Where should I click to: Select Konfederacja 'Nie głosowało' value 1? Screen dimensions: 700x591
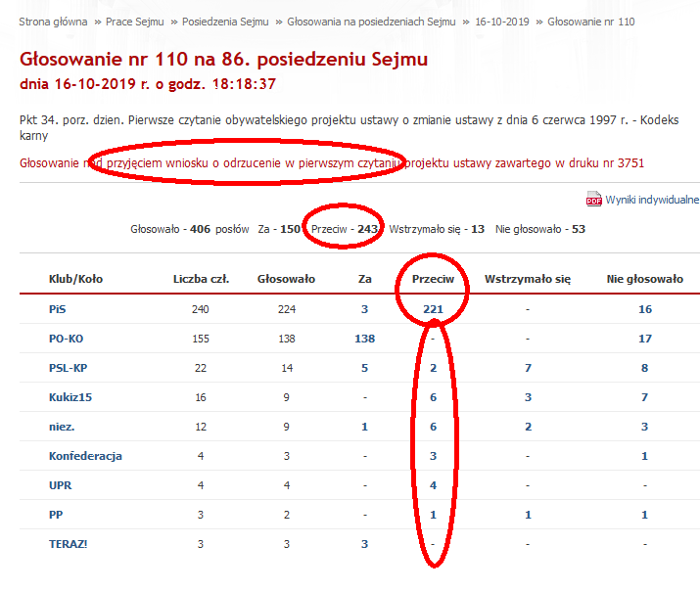[644, 456]
